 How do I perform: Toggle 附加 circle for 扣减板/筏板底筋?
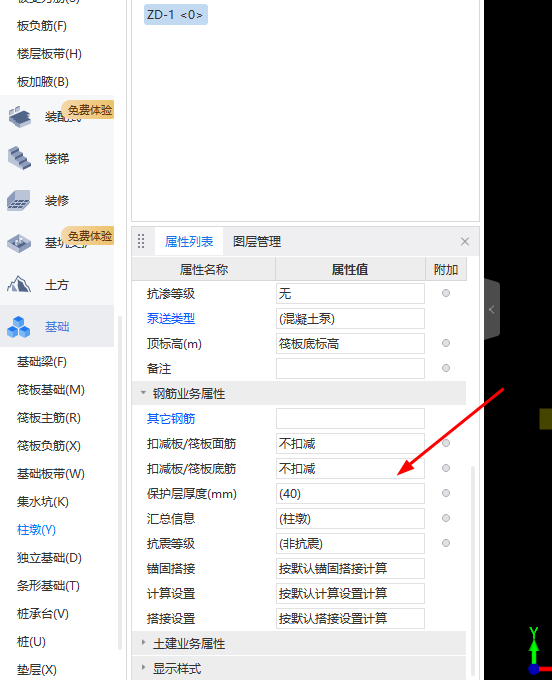point(446,468)
